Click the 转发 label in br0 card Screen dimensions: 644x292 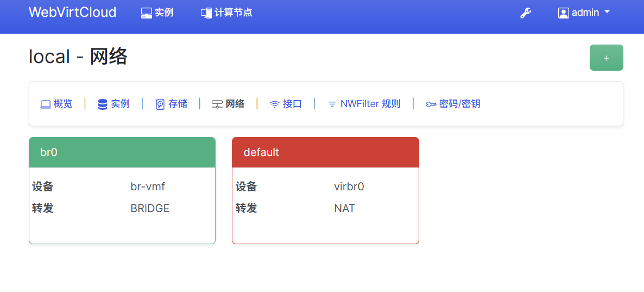tap(43, 208)
